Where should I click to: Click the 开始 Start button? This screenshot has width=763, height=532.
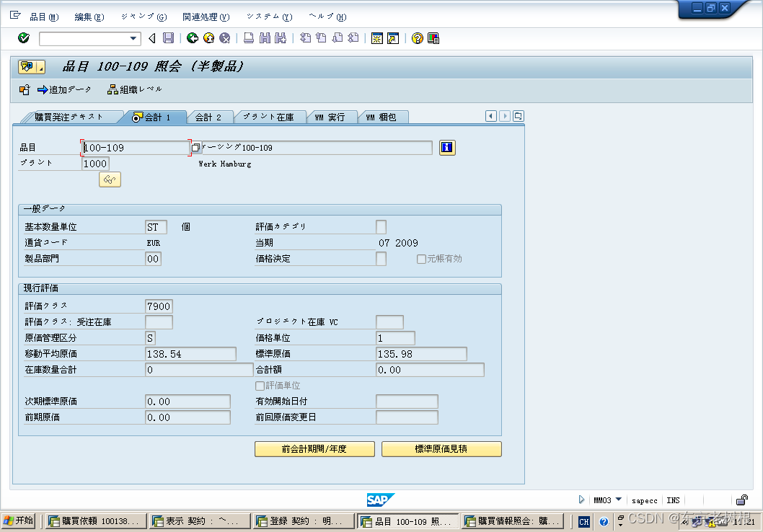click(x=19, y=520)
